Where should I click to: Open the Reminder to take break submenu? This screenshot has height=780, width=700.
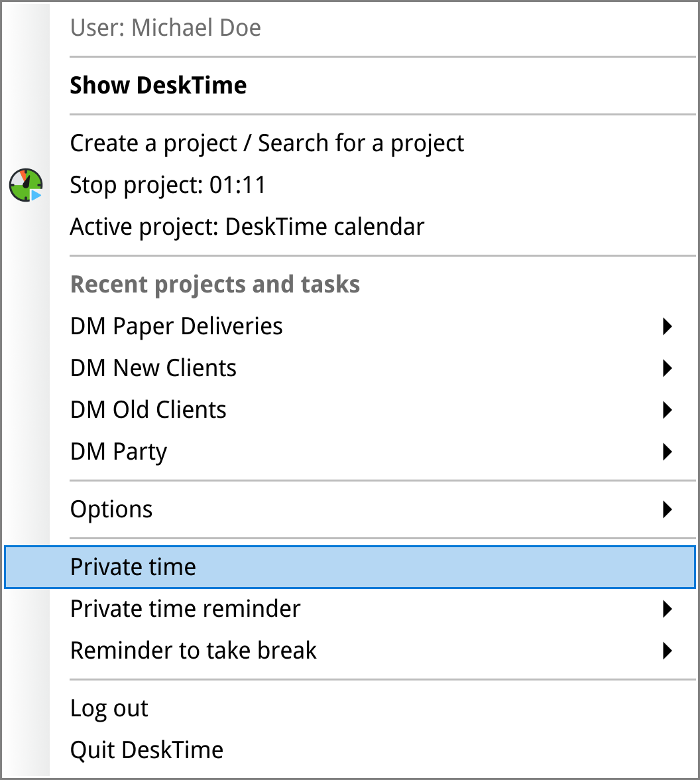667,651
